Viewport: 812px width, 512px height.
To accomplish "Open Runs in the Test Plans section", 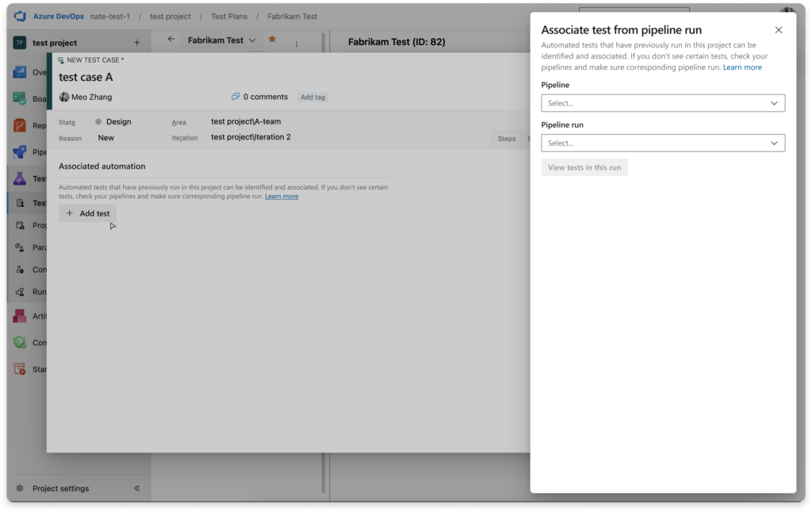I will coord(20,292).
